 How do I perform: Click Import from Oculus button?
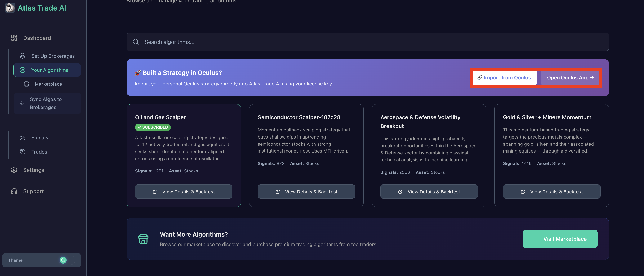(x=504, y=78)
